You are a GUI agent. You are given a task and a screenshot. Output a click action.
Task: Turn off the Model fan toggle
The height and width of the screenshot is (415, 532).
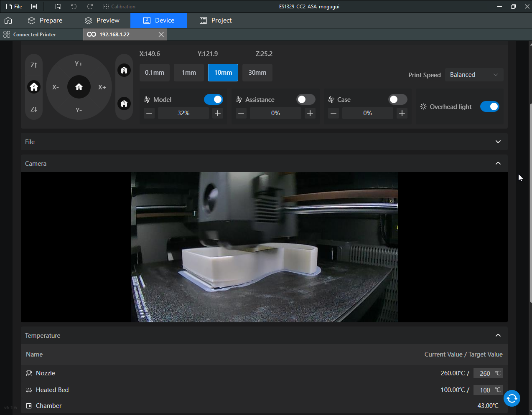pos(214,99)
